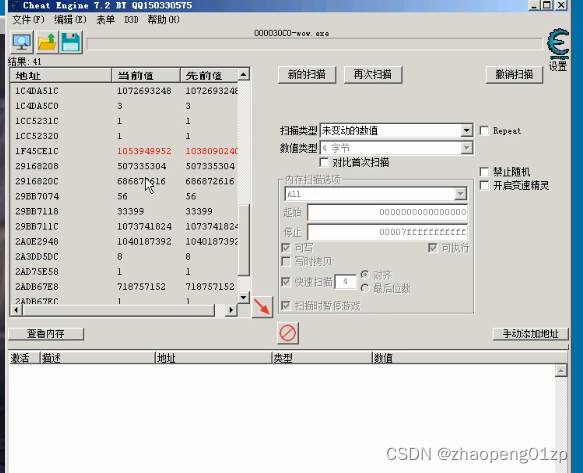
Task: Open the process selector computer icon
Action: tap(22, 42)
